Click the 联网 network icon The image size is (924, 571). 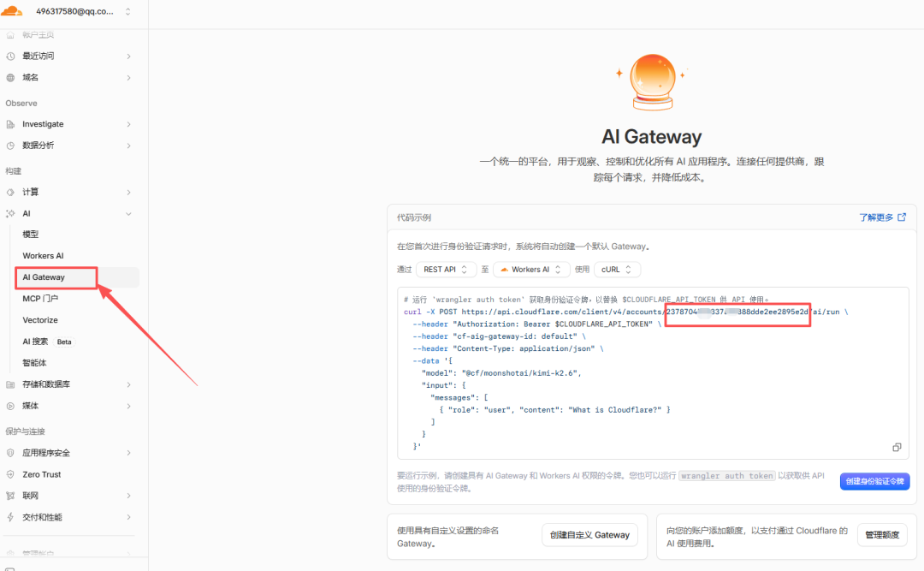click(x=10, y=496)
